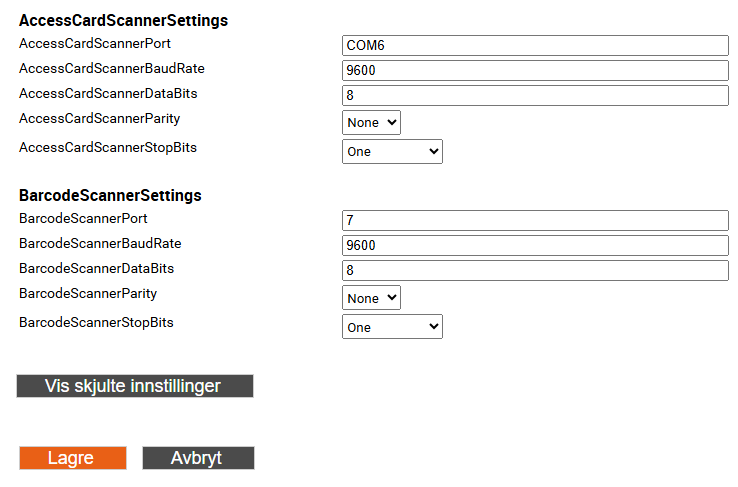Image resolution: width=738 pixels, height=487 pixels.
Task: Click the AccessCardScannerPort label
Action: pyautogui.click(x=95, y=43)
